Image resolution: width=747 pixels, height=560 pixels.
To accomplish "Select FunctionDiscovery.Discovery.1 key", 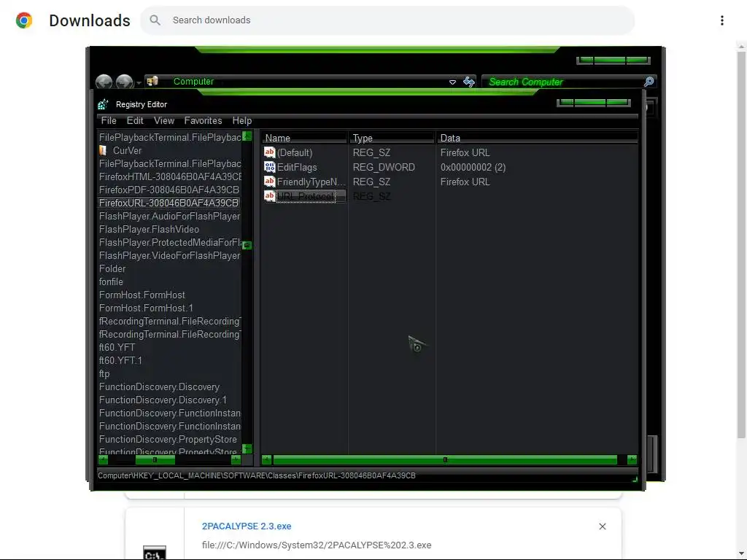I will pyautogui.click(x=163, y=400).
